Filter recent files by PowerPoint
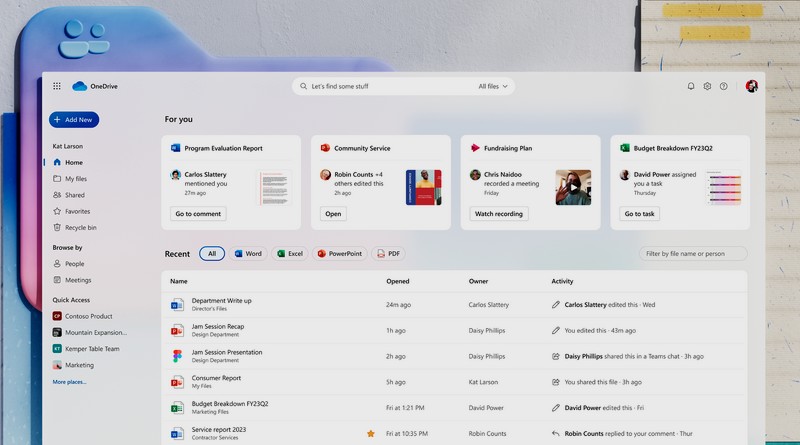The image size is (800, 445). point(340,254)
